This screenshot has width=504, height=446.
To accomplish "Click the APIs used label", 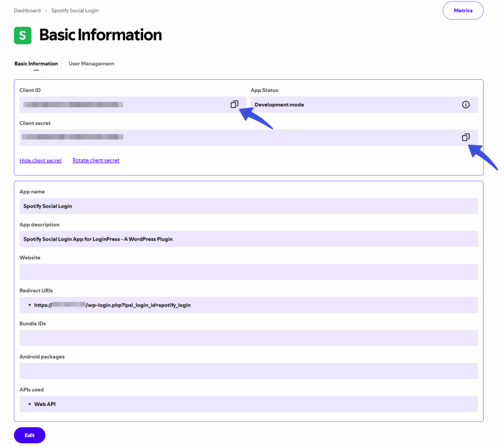I will [31, 390].
